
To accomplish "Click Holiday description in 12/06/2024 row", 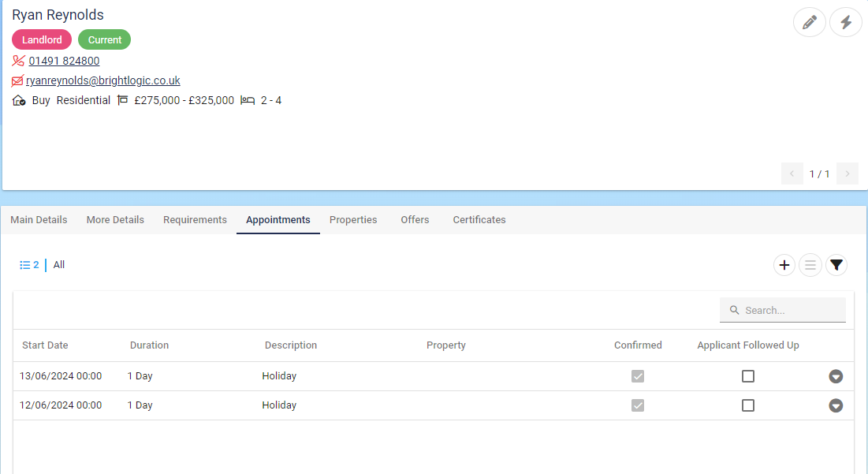I will coord(279,405).
